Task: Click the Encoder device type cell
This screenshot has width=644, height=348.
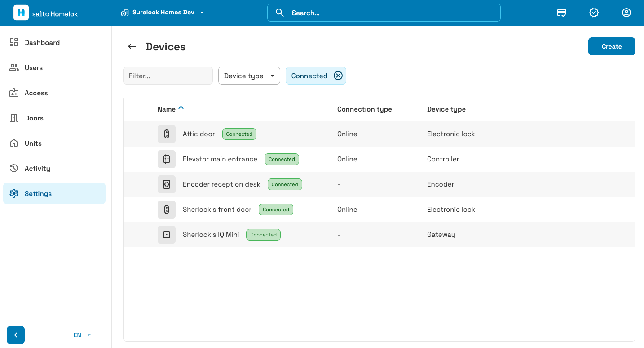Action: pos(441,184)
